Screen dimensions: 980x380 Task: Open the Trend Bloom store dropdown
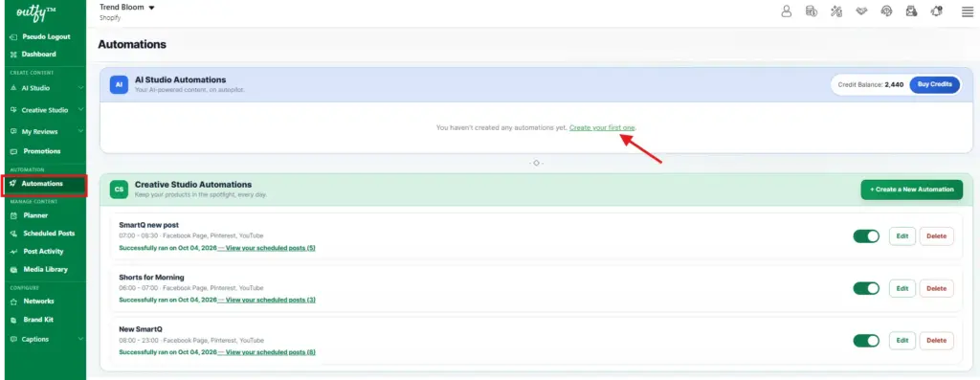(x=127, y=8)
